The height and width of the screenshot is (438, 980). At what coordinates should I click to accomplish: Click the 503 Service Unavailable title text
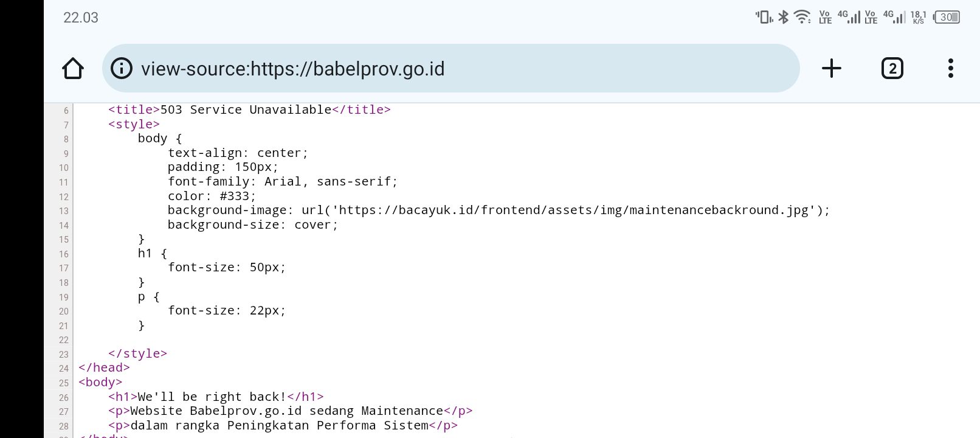(x=246, y=109)
